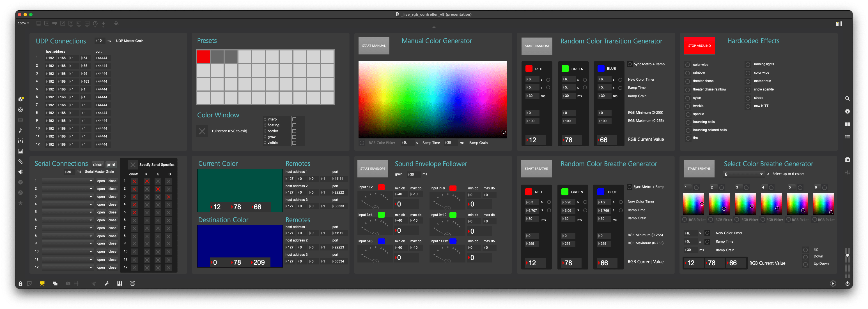Toggle Sync Metro + Ramp in Random Transition
This screenshot has height=309, width=868.
pyautogui.click(x=630, y=64)
